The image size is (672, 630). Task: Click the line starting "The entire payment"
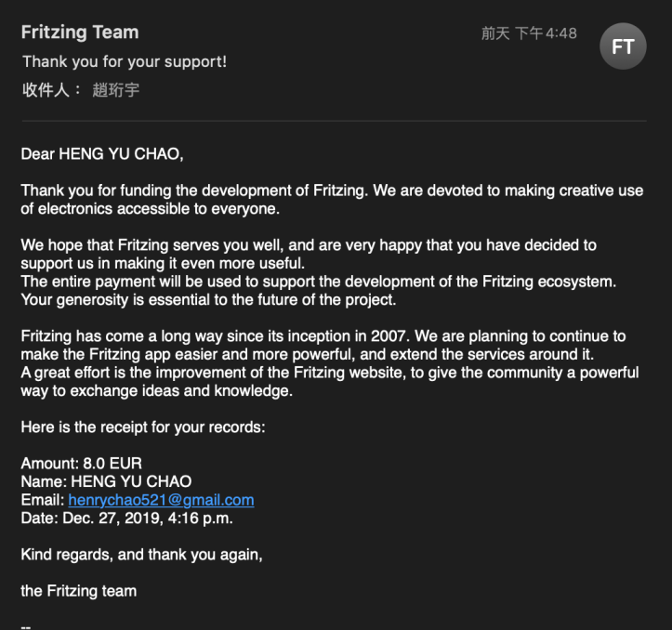[318, 281]
